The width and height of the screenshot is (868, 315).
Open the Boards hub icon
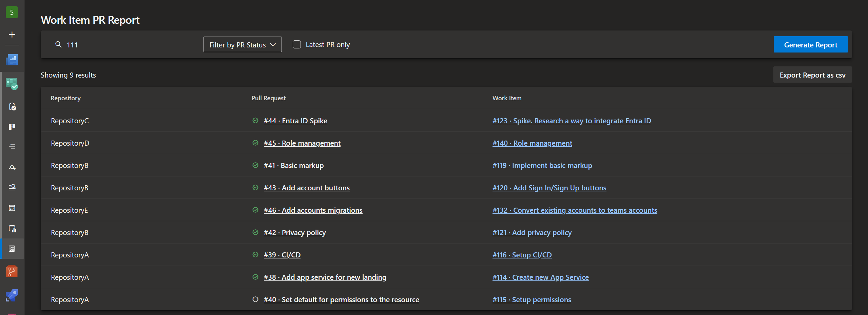tap(12, 84)
